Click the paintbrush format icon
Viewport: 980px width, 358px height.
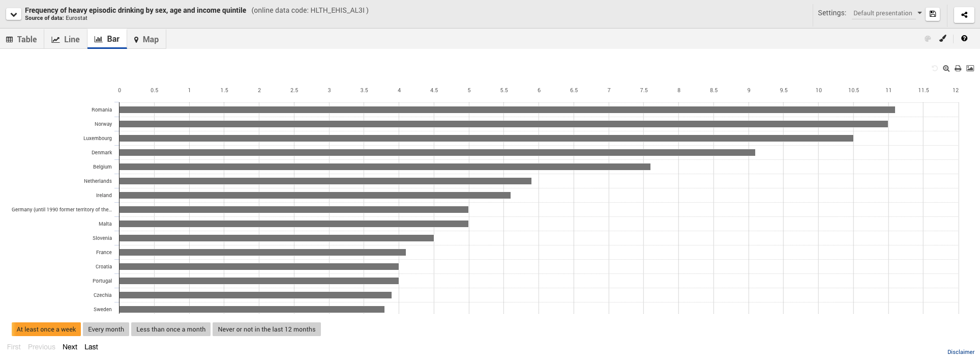tap(943, 38)
